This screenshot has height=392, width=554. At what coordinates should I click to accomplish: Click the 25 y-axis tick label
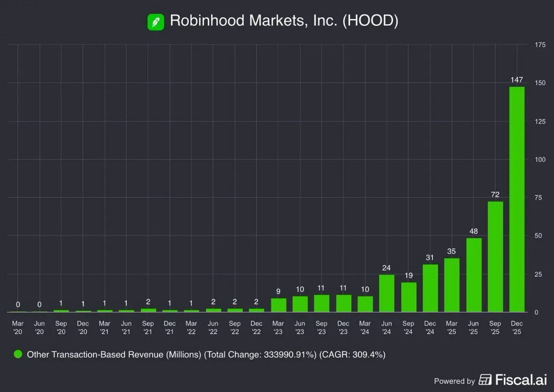point(539,274)
